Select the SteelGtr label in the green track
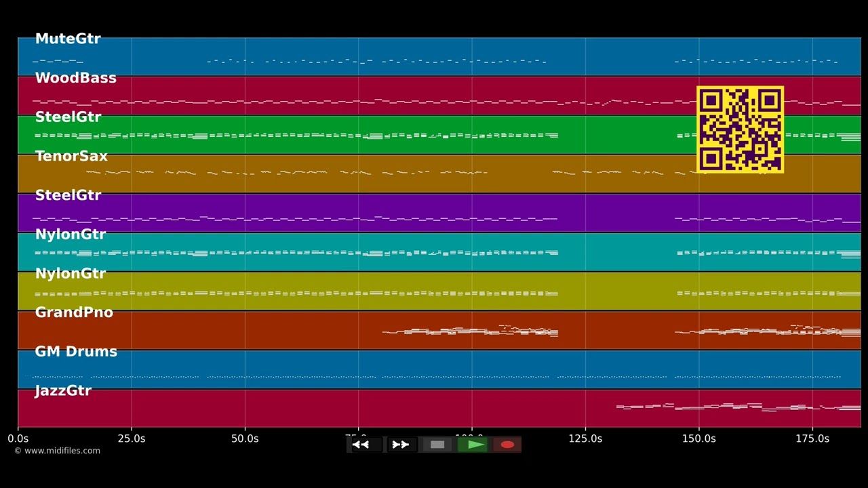868x488 pixels. pos(68,117)
